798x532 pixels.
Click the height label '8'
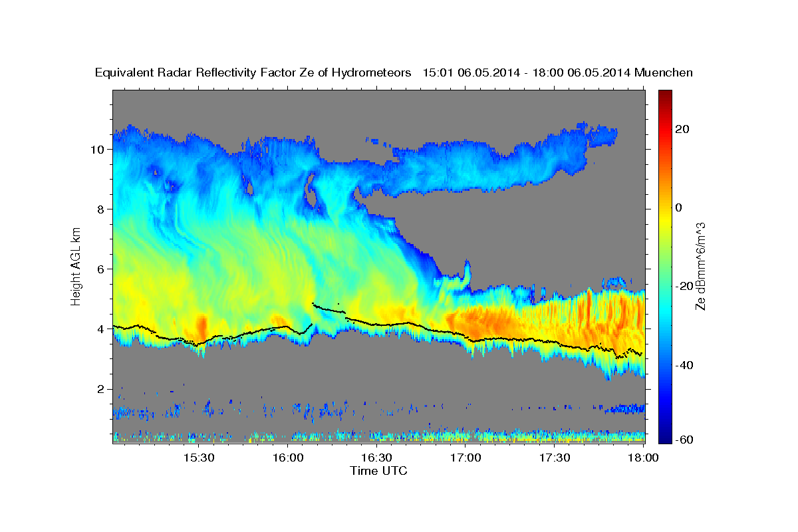(101, 209)
